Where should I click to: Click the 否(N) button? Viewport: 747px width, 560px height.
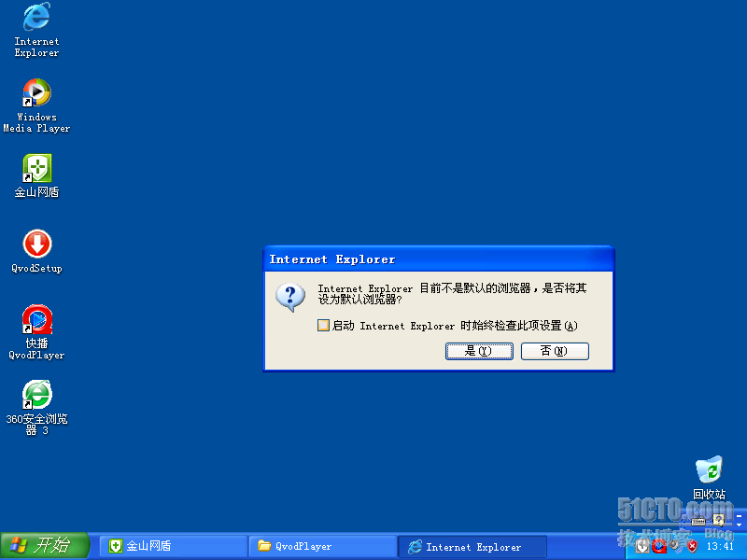pos(555,352)
